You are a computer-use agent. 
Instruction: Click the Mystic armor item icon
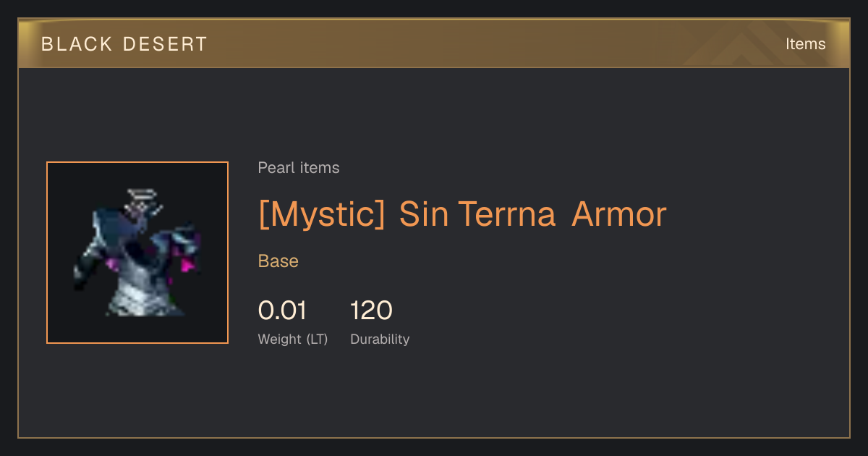[137, 253]
